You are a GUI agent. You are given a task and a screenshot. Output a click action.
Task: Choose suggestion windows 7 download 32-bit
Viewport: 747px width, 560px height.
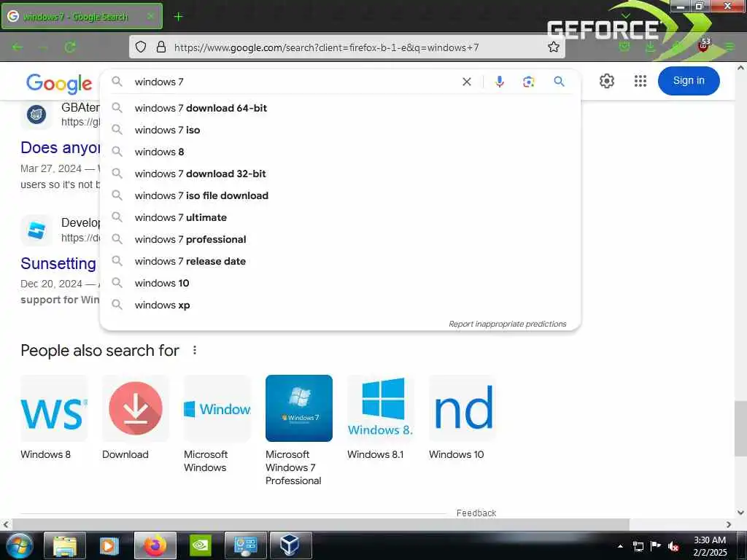(x=340, y=174)
